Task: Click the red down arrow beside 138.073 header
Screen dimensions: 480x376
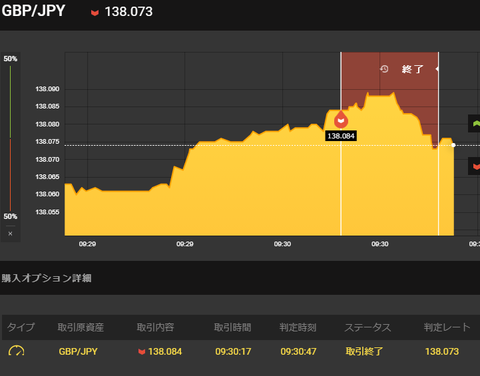Action: tap(95, 13)
